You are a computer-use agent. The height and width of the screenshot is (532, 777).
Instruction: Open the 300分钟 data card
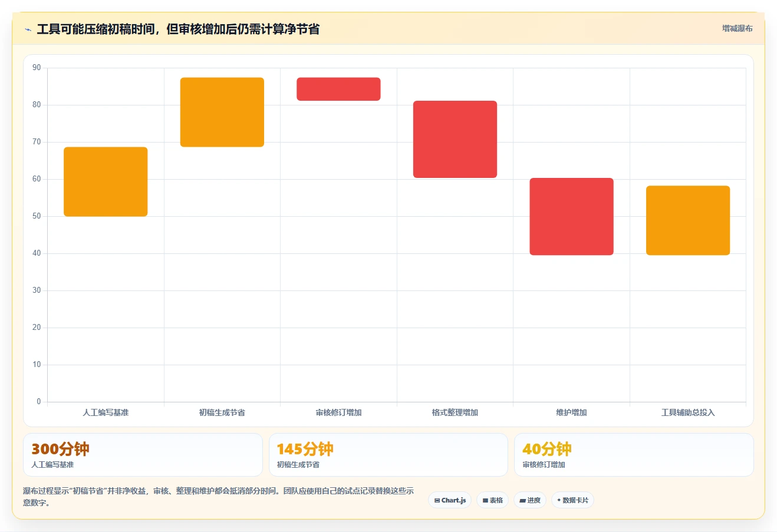click(143, 455)
